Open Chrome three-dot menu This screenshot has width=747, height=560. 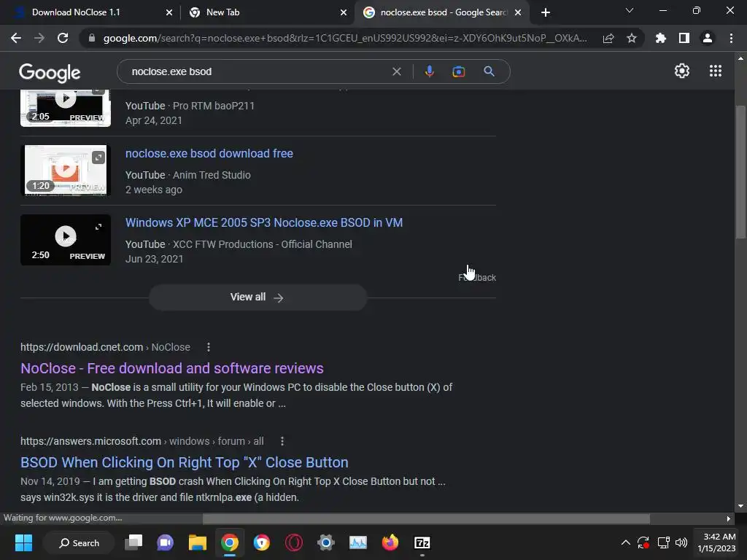pyautogui.click(x=731, y=38)
